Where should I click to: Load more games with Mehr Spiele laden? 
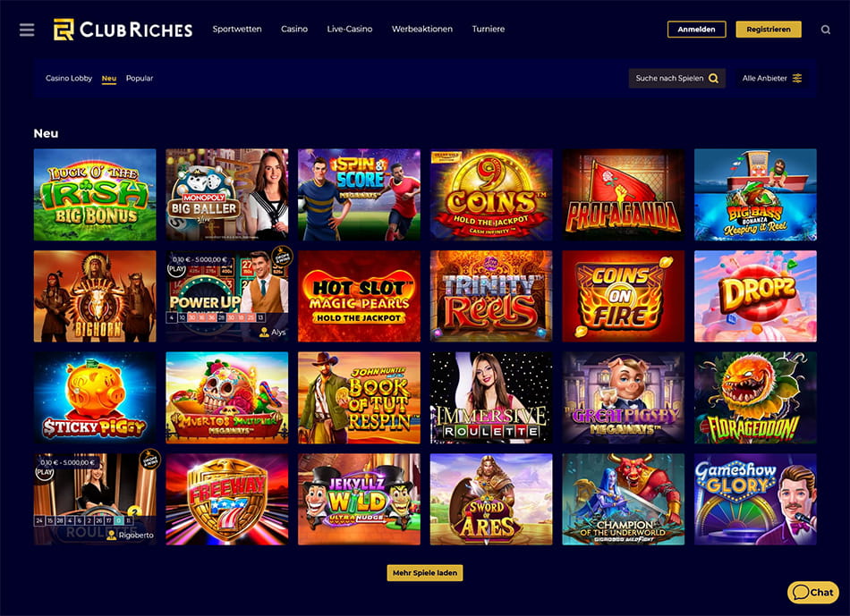click(425, 573)
